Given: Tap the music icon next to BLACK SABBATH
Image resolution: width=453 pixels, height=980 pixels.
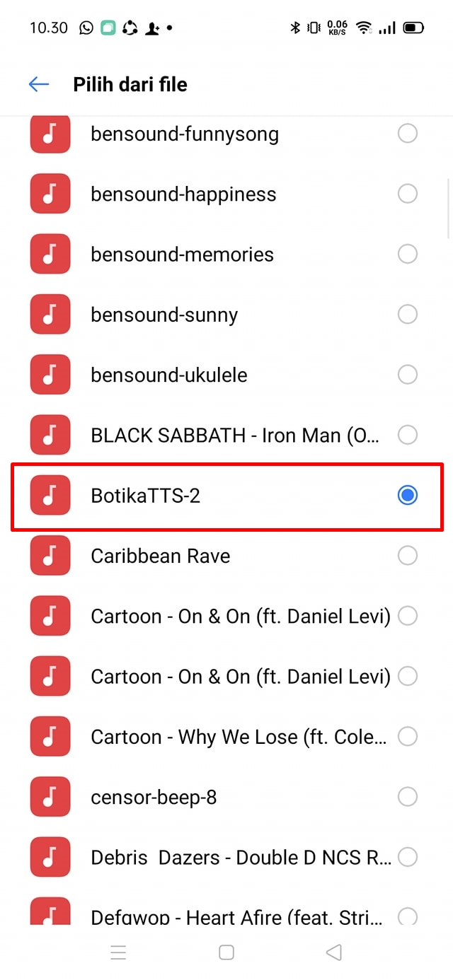Looking at the screenshot, I should [50, 435].
